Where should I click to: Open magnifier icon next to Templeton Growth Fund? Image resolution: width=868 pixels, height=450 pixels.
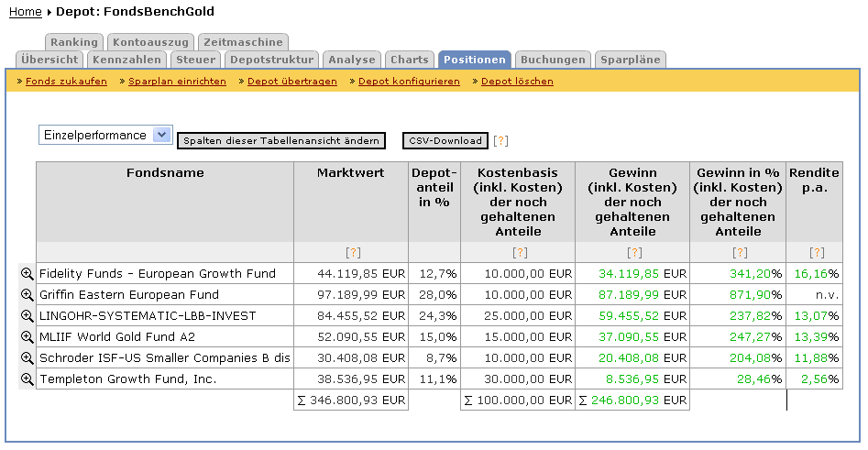27,379
